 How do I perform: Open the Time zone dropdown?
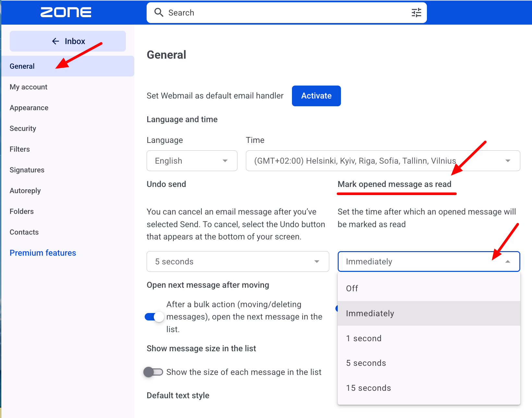[x=383, y=161]
